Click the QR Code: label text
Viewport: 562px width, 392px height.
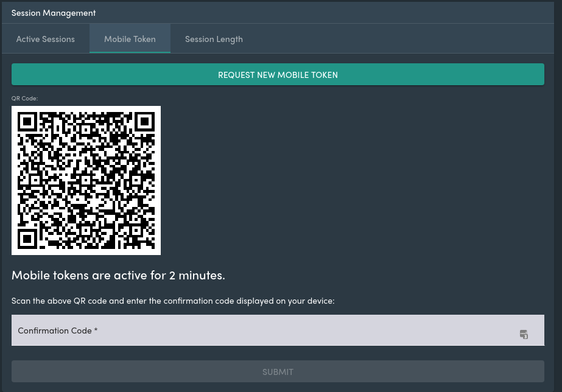pos(25,98)
